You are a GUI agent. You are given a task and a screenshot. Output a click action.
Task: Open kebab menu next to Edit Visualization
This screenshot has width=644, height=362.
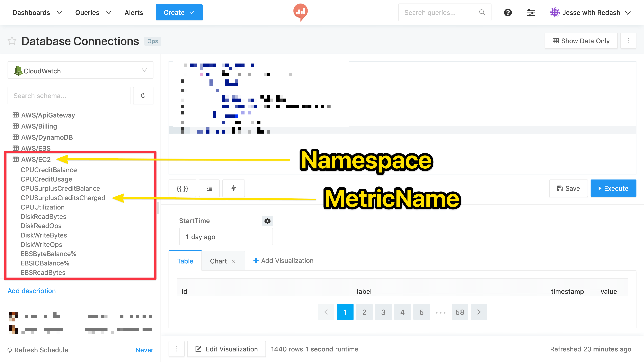[176, 349]
